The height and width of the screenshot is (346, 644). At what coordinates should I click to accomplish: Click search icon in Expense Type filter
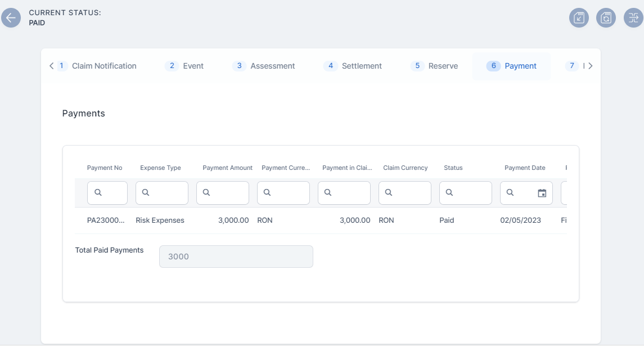[x=146, y=192]
